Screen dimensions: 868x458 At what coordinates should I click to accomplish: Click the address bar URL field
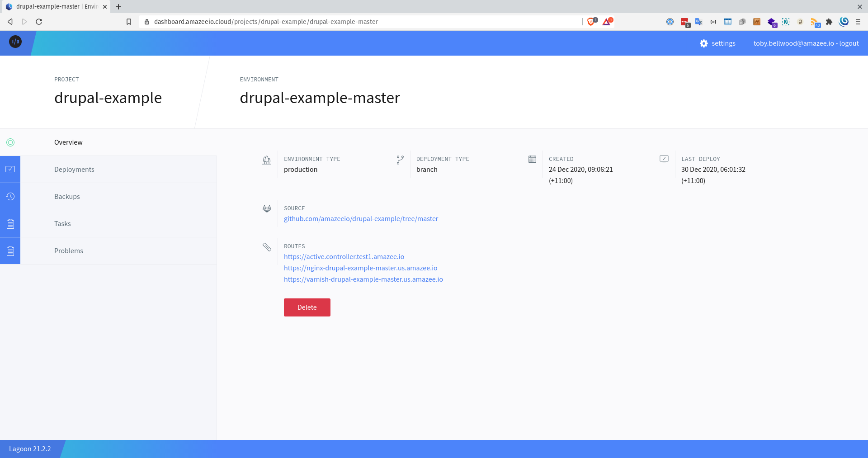coord(361,22)
